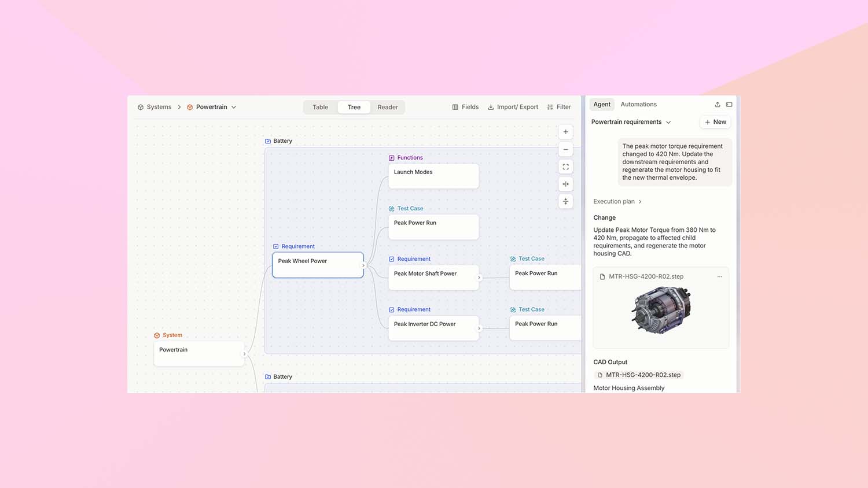Open the Automations tab
Image resolution: width=868 pixels, height=488 pixels.
[x=638, y=105]
